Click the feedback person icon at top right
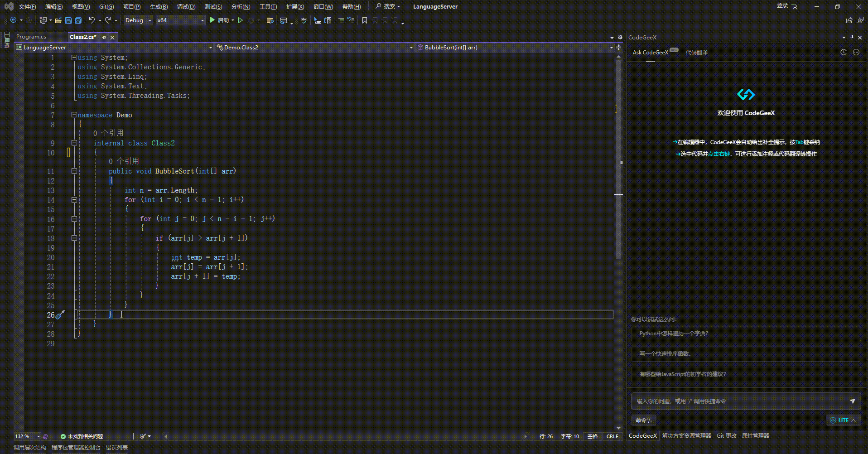 [x=861, y=20]
